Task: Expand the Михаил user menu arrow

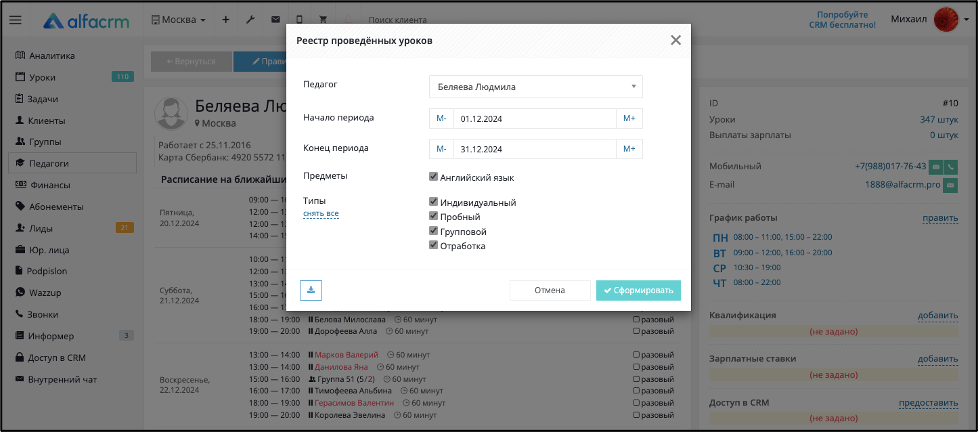Action: coord(967,20)
